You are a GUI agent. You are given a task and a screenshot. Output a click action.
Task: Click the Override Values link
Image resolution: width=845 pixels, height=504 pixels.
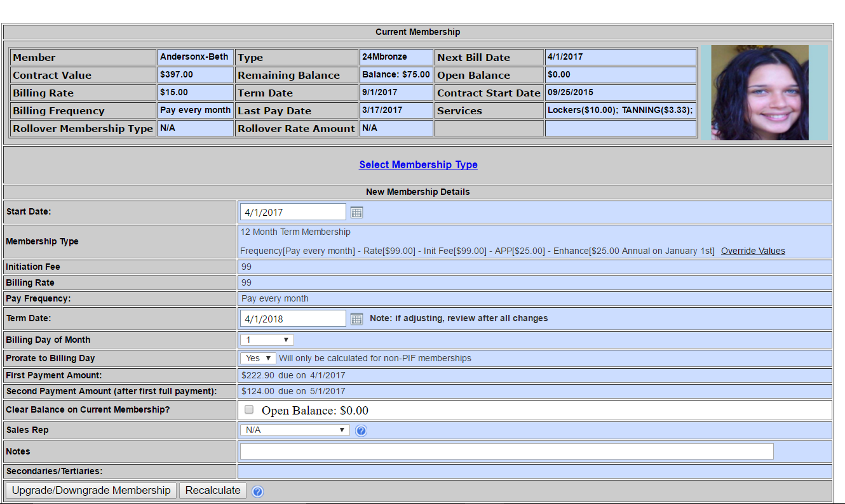[752, 251]
